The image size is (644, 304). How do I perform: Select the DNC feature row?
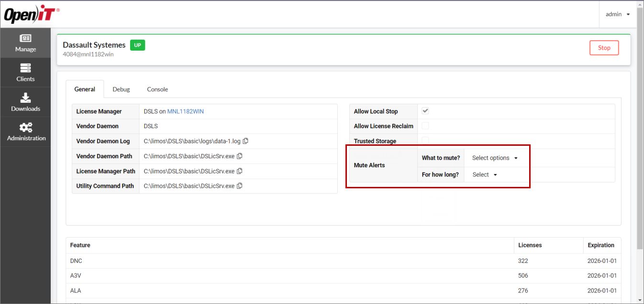point(344,261)
